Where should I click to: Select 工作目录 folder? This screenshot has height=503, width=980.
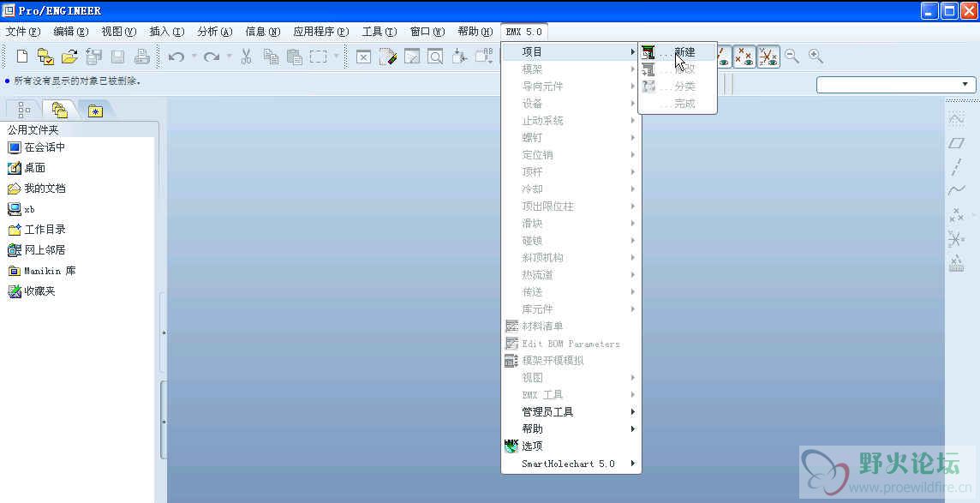36,230
